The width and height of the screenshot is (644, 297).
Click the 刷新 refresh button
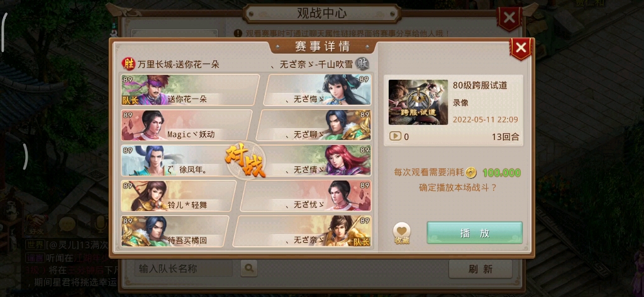[480, 269]
